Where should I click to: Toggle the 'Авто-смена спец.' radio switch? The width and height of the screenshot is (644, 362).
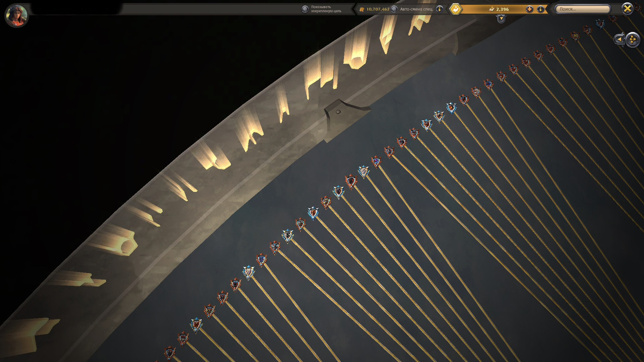pyautogui.click(x=394, y=9)
